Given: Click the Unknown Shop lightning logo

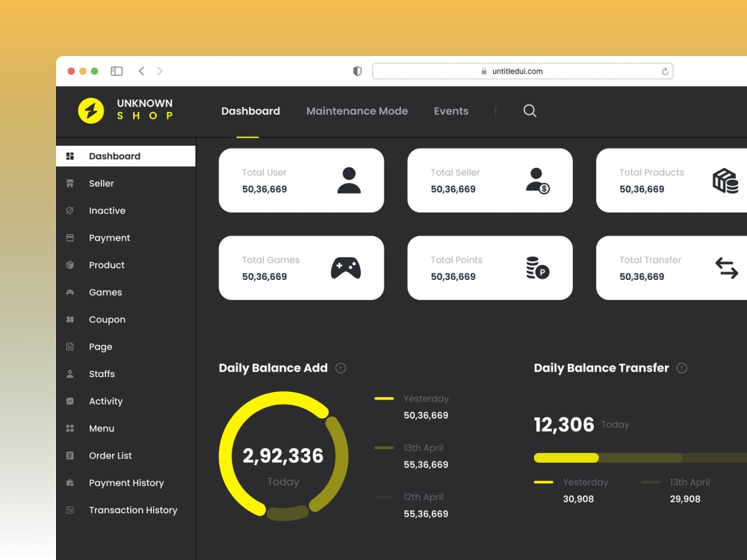Looking at the screenshot, I should pyautogui.click(x=92, y=110).
